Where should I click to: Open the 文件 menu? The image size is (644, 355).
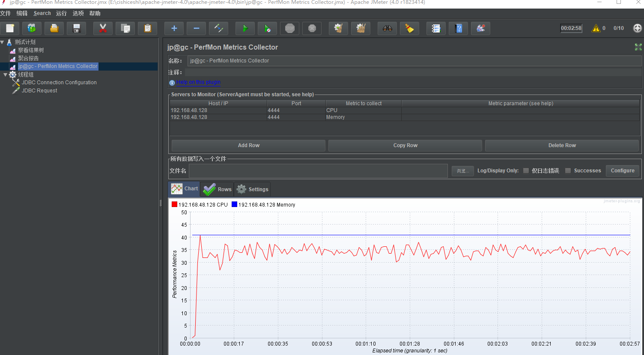[6, 13]
